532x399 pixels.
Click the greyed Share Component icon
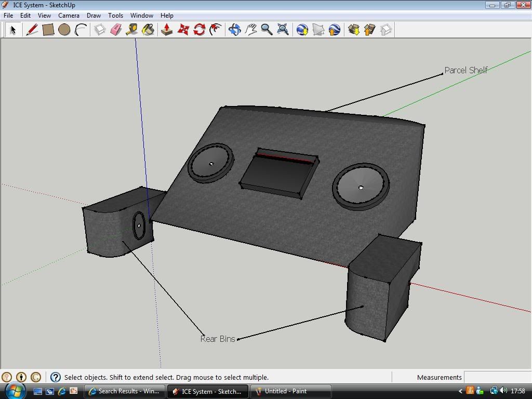coord(386,30)
